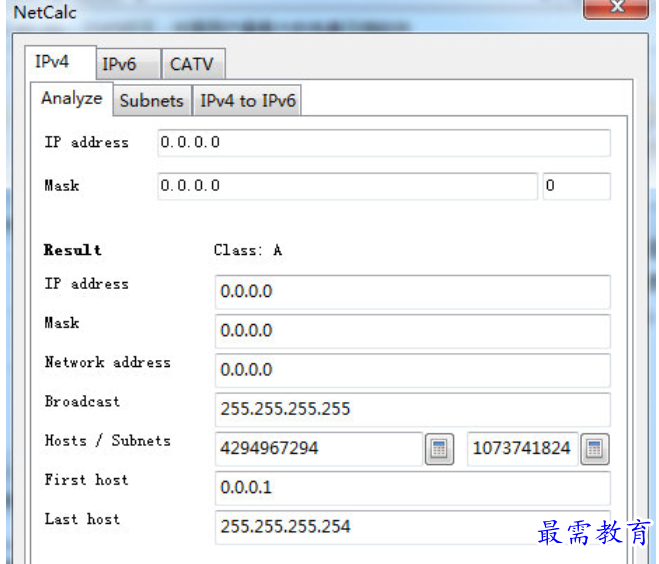Viewport: 659px width, 564px height.
Task: Click the top IP address input field
Action: coord(384,143)
